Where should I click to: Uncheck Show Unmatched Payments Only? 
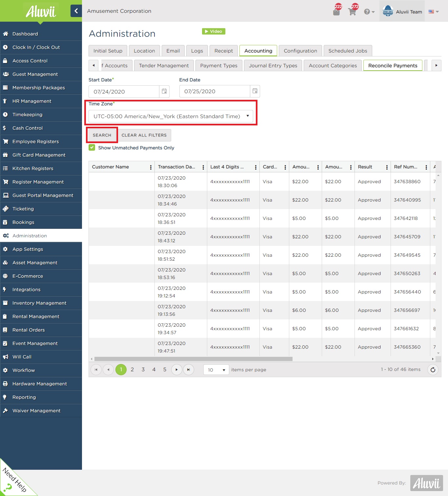coord(92,148)
